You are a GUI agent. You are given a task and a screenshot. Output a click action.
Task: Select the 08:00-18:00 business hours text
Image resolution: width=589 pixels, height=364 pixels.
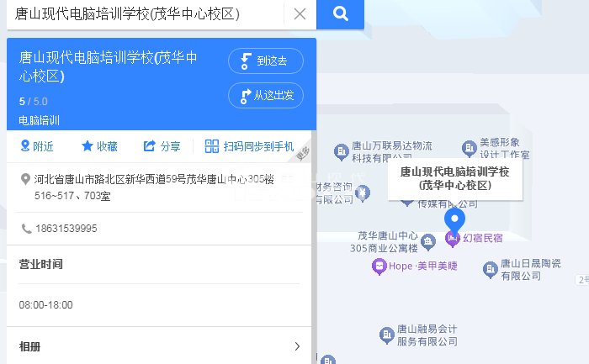(x=45, y=304)
